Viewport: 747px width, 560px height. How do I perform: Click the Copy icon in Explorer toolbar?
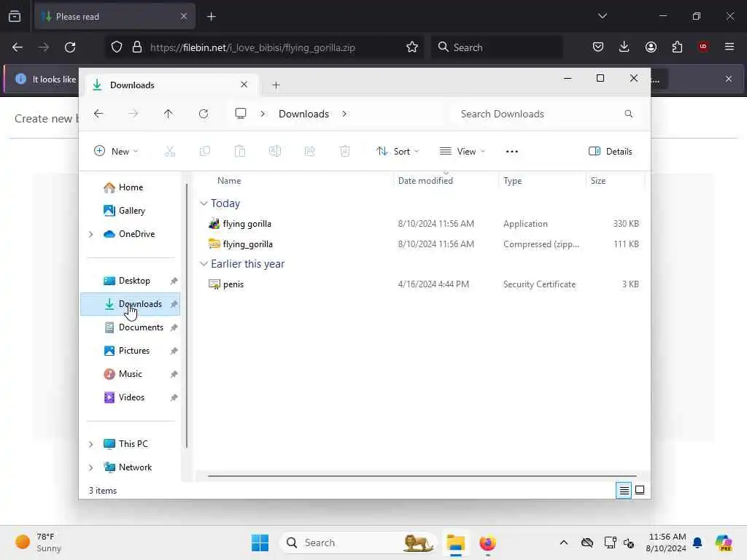(x=205, y=152)
